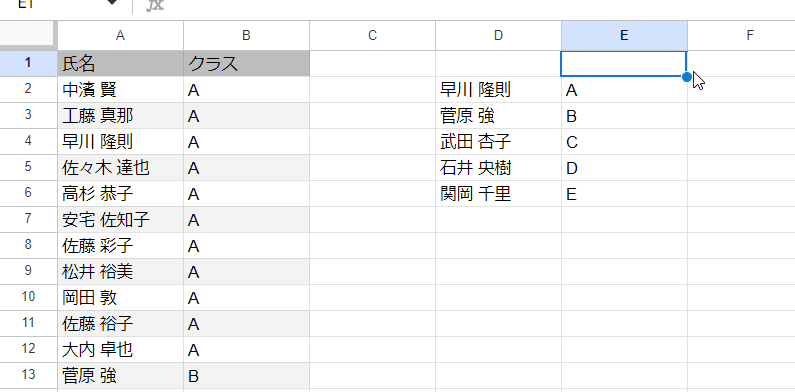Image resolution: width=795 pixels, height=392 pixels.
Task: Select column B header
Action: 246,35
